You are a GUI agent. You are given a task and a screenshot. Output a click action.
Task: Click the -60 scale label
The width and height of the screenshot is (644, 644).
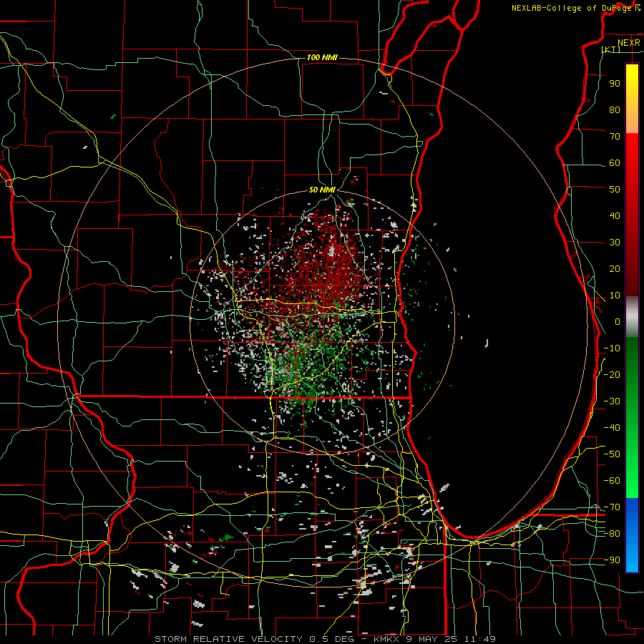[612, 481]
